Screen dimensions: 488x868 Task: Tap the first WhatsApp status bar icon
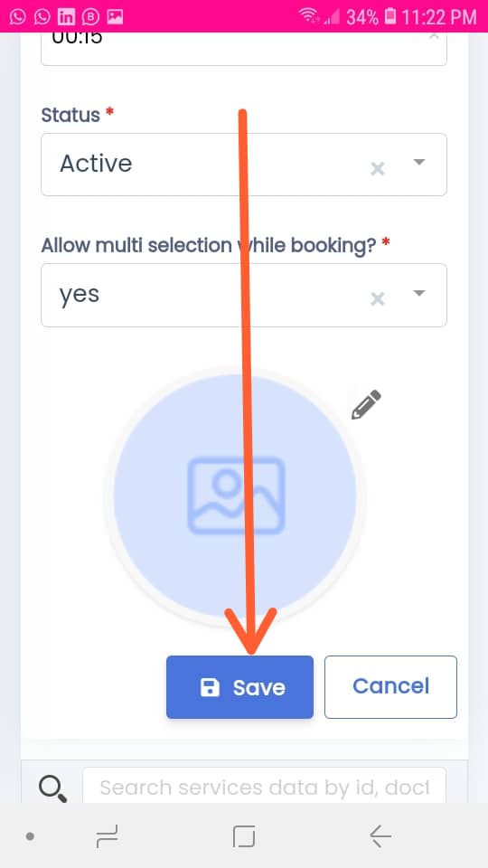pos(17,16)
